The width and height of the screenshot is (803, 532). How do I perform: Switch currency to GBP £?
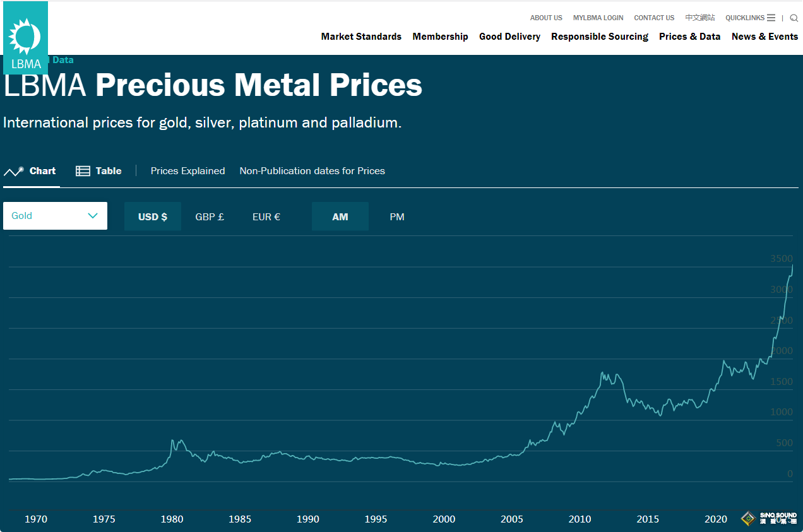[210, 216]
